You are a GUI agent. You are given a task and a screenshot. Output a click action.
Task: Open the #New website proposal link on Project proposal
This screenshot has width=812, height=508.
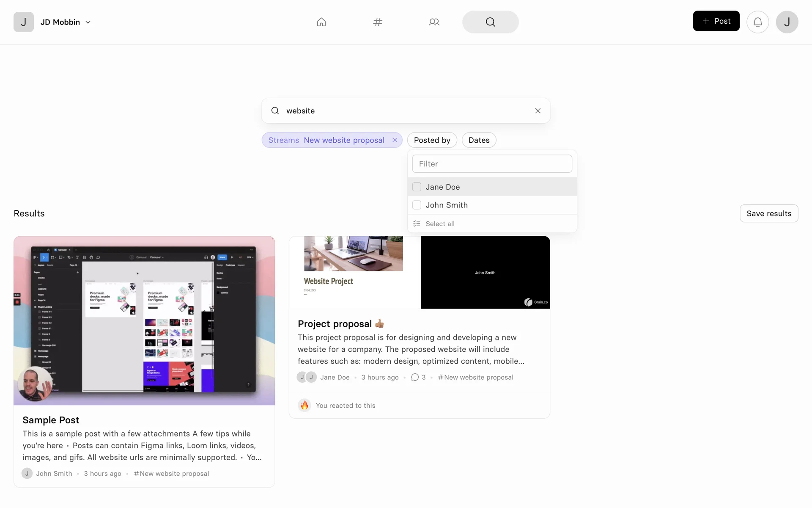click(x=475, y=377)
